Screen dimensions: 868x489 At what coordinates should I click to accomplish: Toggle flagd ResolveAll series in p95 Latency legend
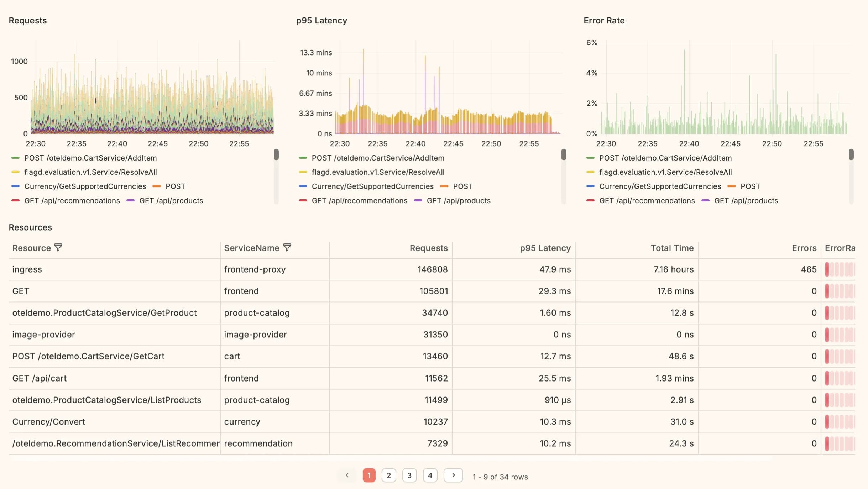tap(377, 172)
